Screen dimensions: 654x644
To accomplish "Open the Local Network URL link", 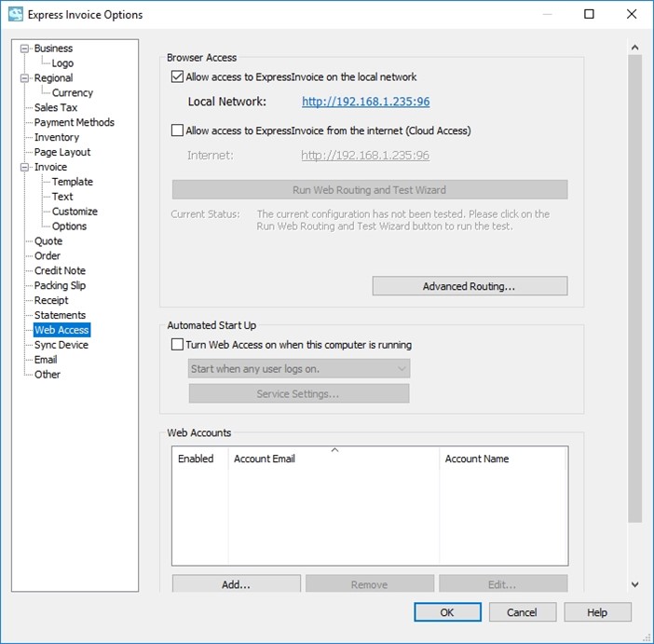I will [x=366, y=102].
